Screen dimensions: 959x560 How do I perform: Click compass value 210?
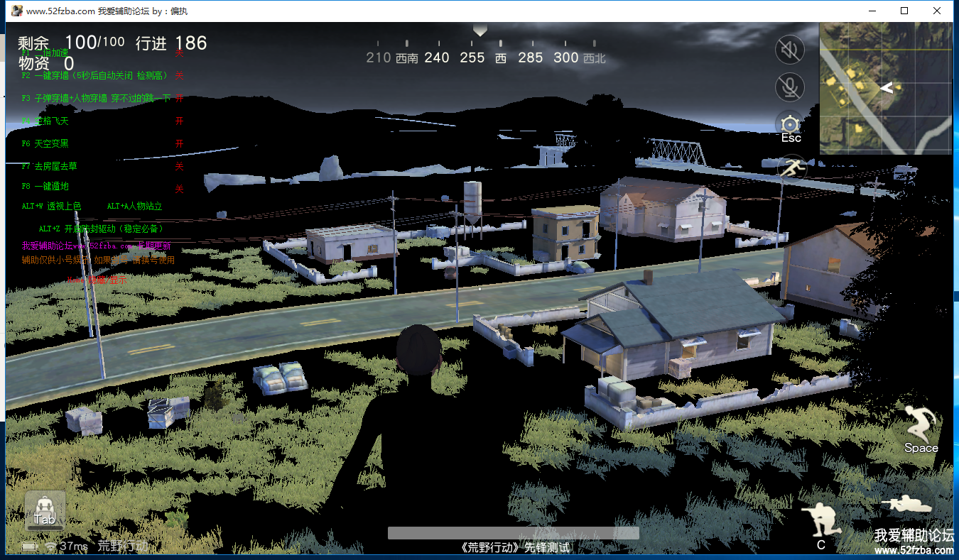pyautogui.click(x=379, y=57)
